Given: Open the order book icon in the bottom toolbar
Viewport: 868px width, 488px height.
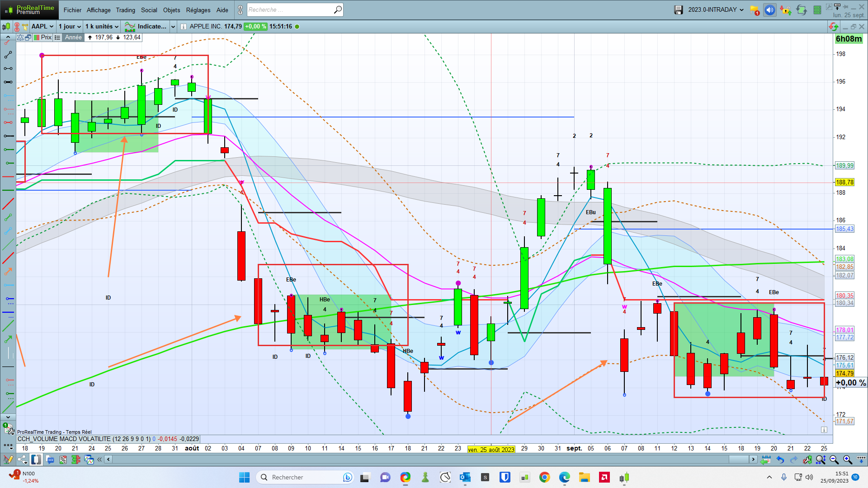Looking at the screenshot, I should (x=76, y=460).
